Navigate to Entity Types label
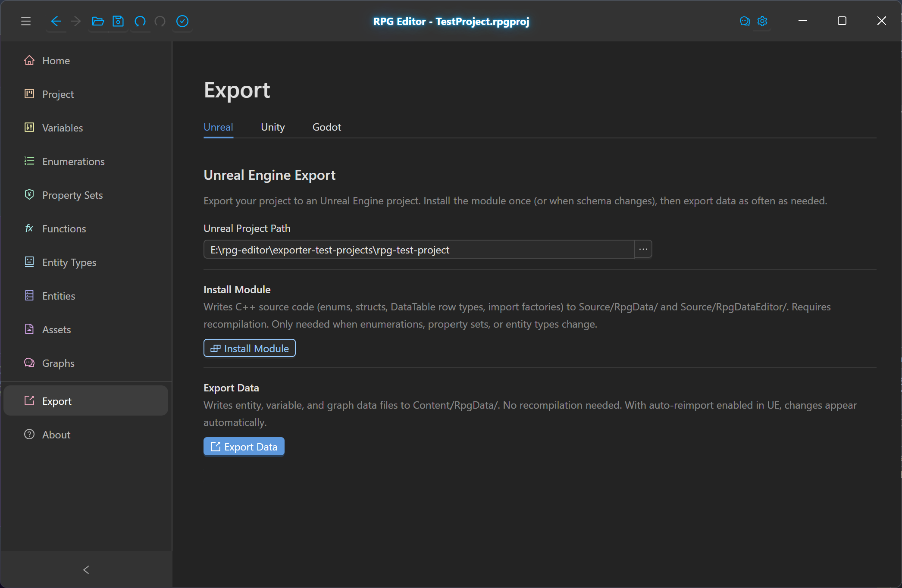This screenshot has height=588, width=902. coord(69,263)
